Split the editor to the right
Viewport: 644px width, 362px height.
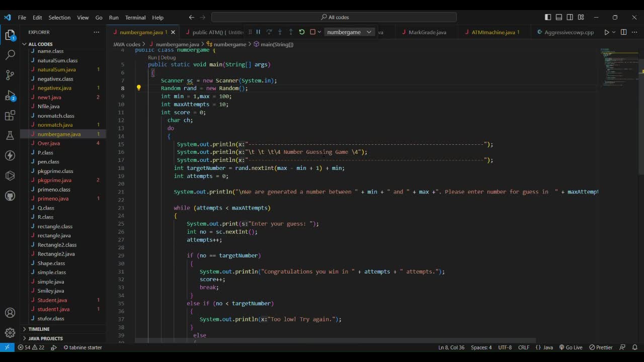(x=623, y=32)
